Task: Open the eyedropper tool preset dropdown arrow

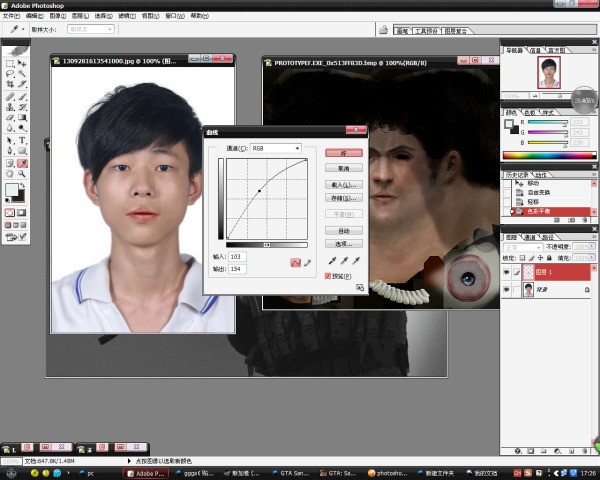Action: pyautogui.click(x=24, y=29)
